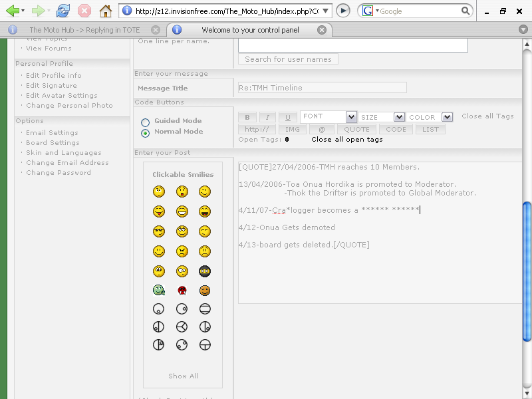Click 'Search for user names' button
This screenshot has width=532, height=399.
click(x=288, y=59)
